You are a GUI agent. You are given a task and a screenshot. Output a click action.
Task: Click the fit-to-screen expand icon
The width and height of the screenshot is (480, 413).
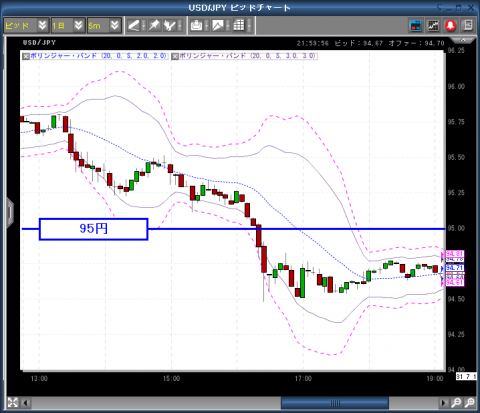(x=12, y=403)
